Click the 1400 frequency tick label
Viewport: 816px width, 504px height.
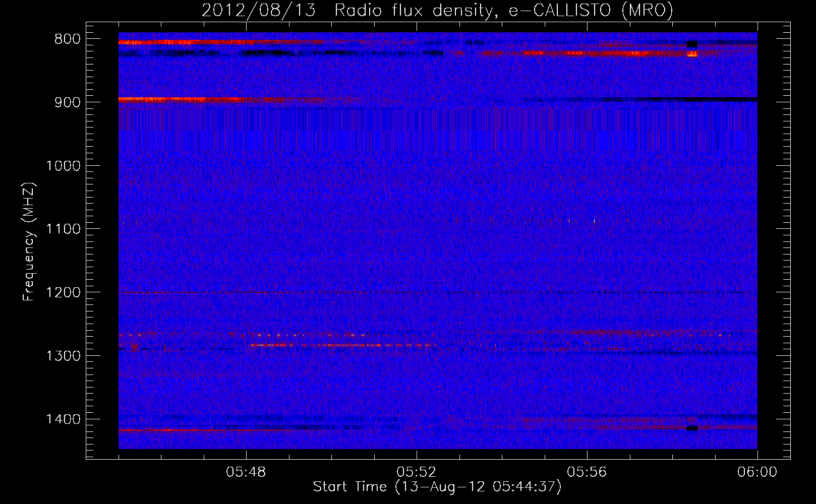pos(63,419)
